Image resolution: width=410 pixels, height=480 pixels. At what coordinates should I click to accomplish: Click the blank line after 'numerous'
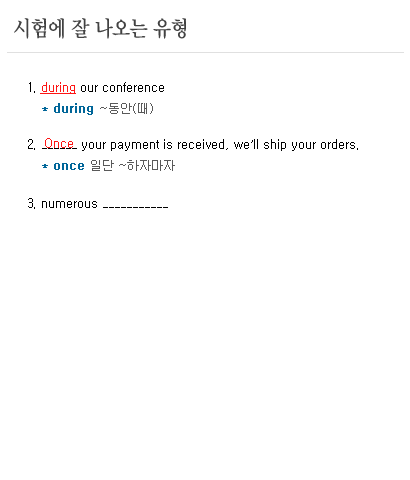tap(136, 207)
